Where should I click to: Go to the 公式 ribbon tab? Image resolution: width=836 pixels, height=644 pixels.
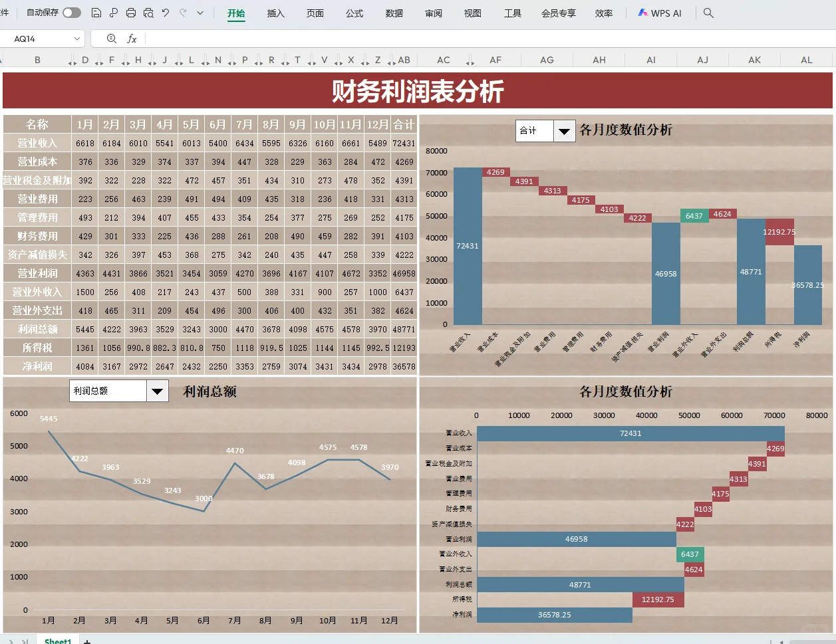click(354, 13)
